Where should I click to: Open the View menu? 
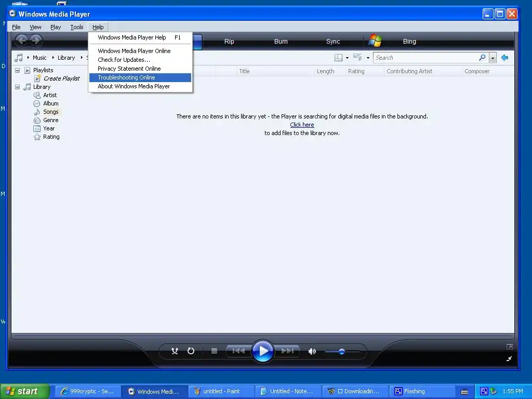tap(35, 27)
